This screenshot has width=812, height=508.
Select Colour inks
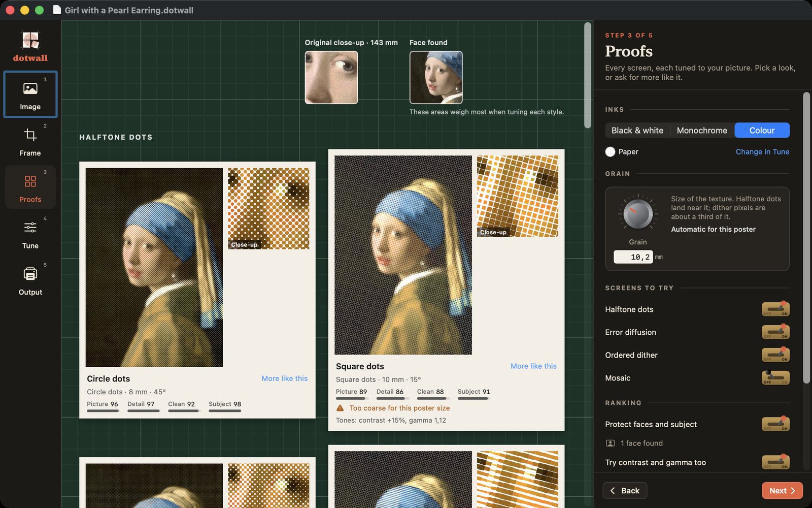tap(762, 131)
